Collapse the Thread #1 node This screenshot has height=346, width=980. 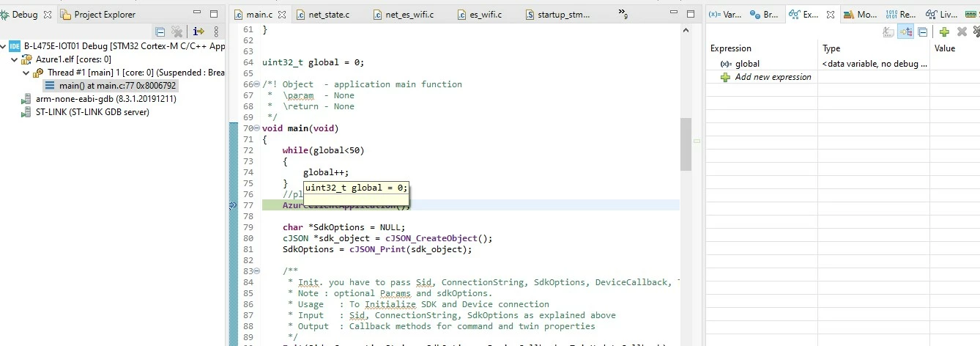26,73
